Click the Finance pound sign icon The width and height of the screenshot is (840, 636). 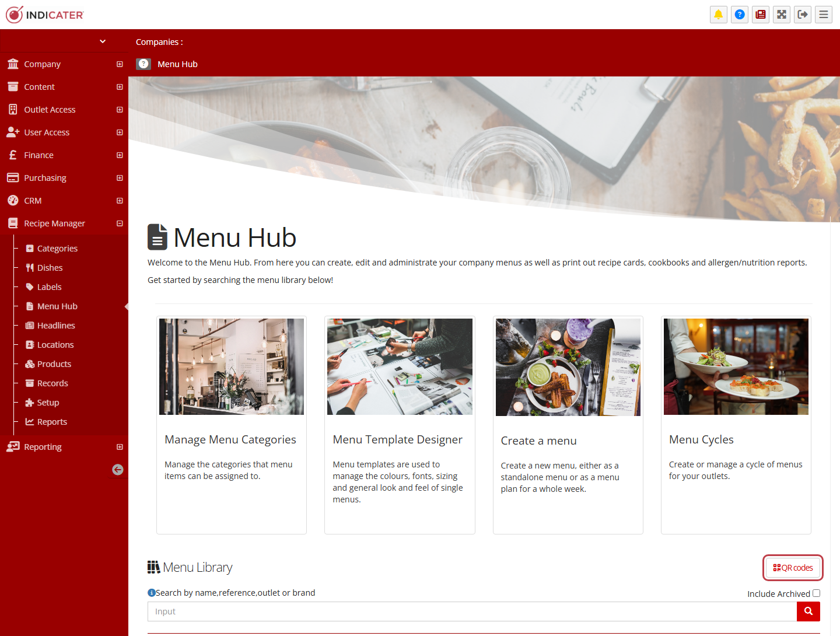pos(13,155)
